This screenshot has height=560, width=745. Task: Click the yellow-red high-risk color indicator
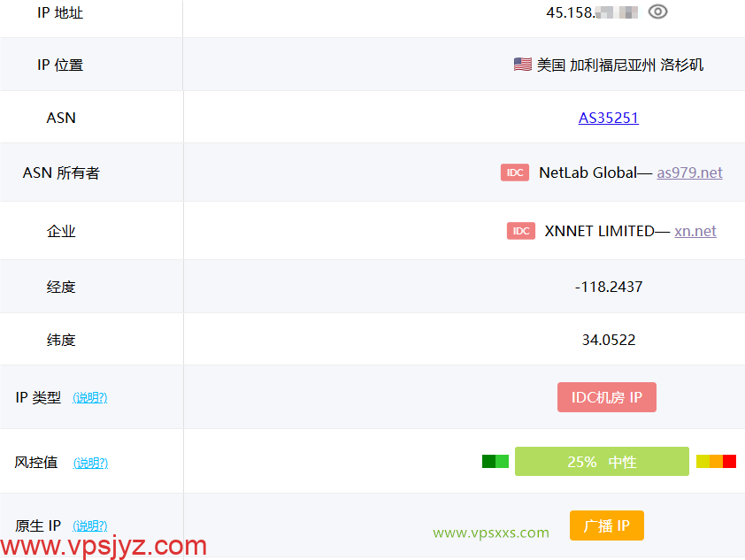point(716,461)
